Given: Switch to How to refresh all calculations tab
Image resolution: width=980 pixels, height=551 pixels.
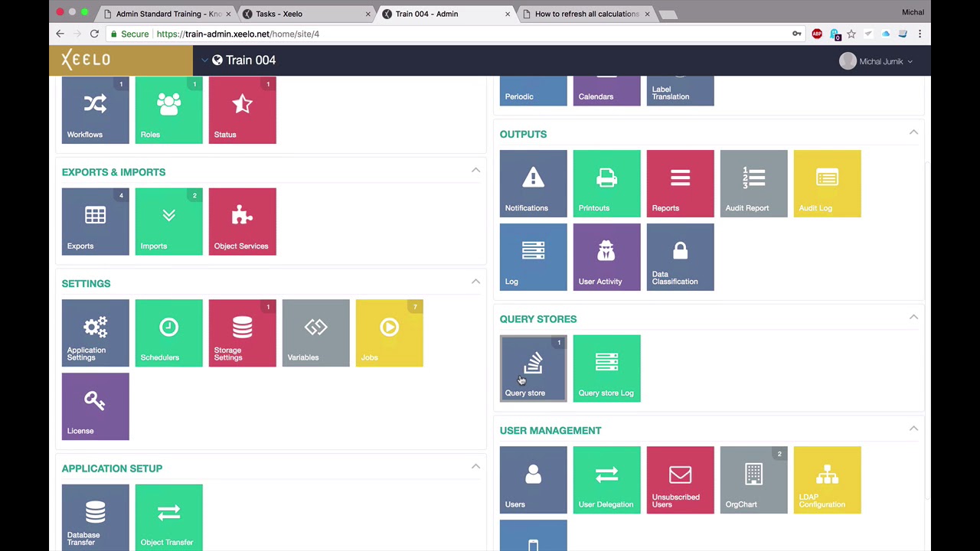Looking at the screenshot, I should point(586,14).
